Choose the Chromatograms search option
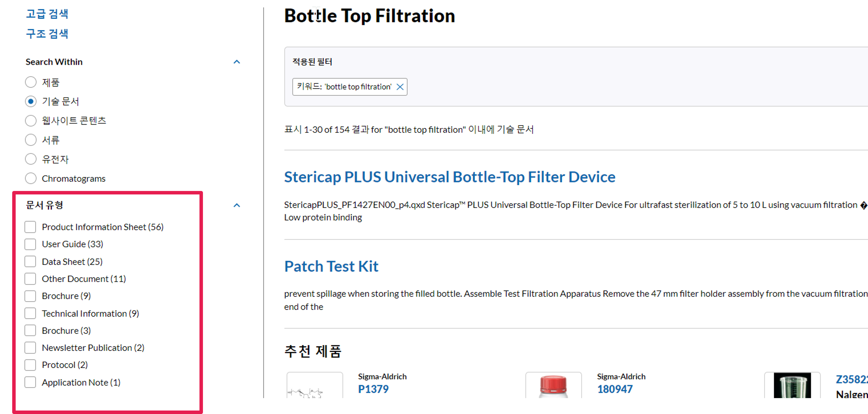Screen dimensions: 868x414 31,179
